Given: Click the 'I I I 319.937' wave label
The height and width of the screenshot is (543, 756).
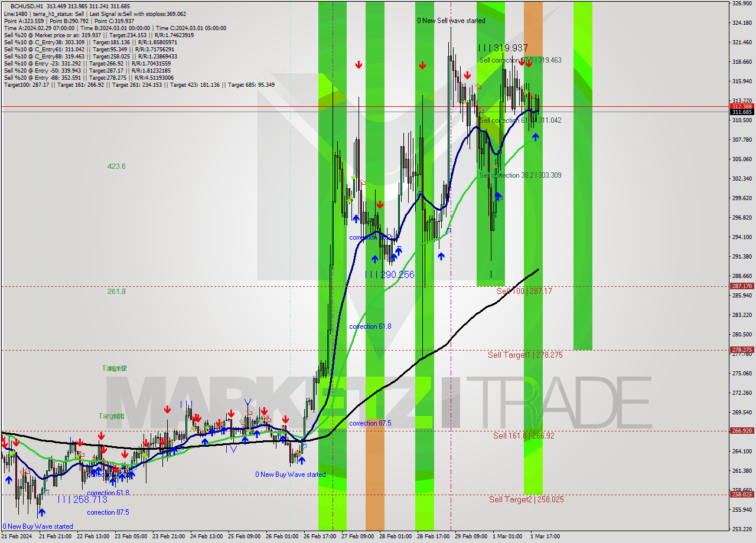Looking at the screenshot, I should [503, 48].
